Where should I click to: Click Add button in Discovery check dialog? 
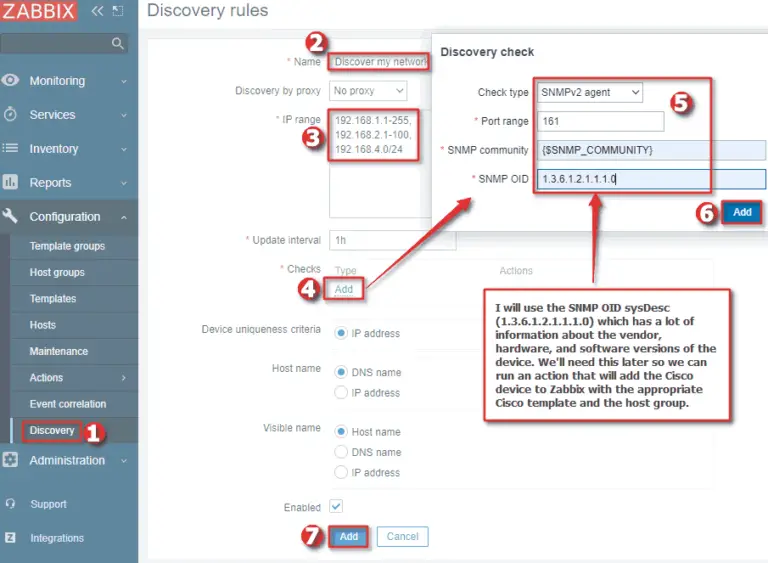(742, 212)
